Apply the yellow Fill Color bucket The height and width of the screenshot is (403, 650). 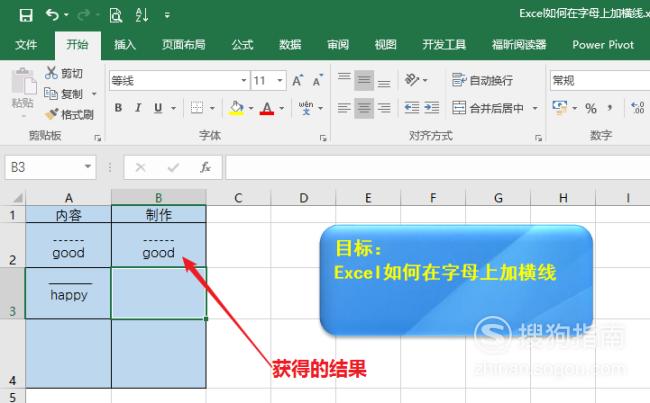click(x=236, y=108)
